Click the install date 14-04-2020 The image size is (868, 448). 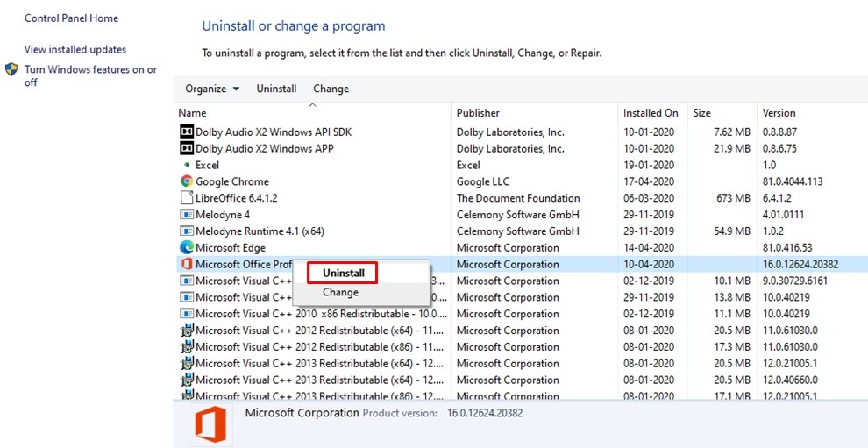pos(649,247)
